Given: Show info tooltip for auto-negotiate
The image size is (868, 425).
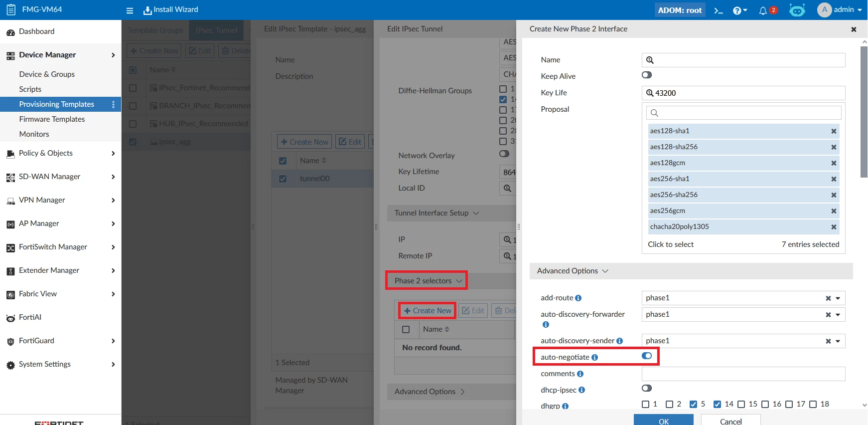Looking at the screenshot, I should pyautogui.click(x=594, y=357).
